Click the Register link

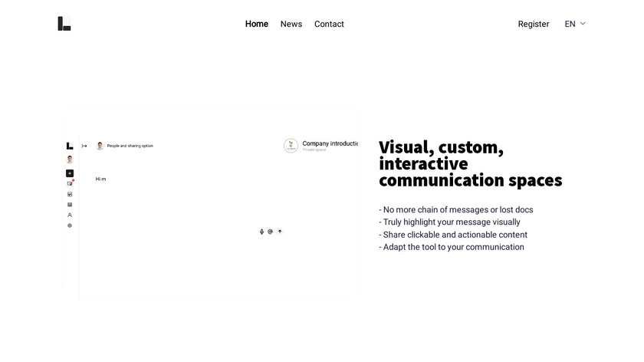(534, 24)
